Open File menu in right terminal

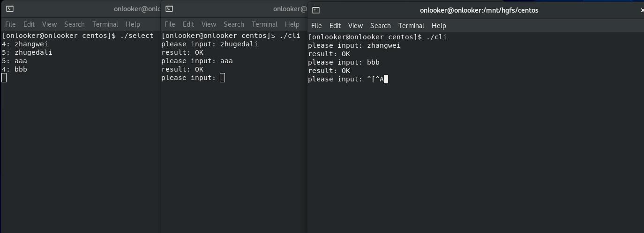pos(316,26)
